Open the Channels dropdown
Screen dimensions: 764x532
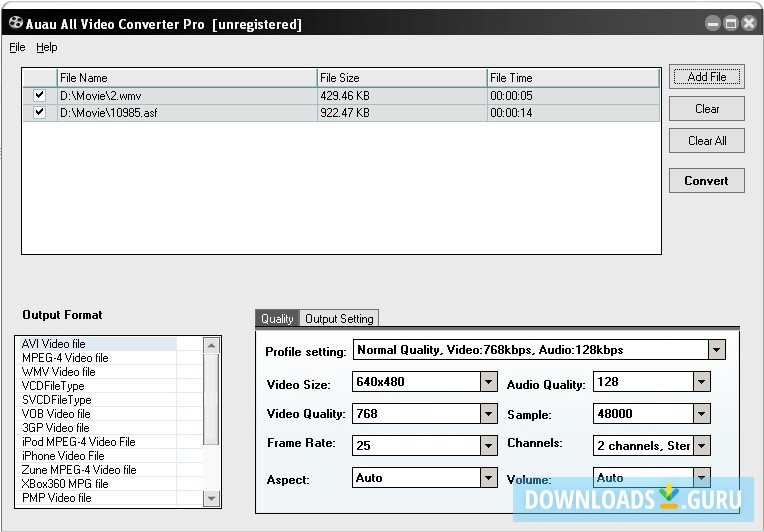pos(702,445)
